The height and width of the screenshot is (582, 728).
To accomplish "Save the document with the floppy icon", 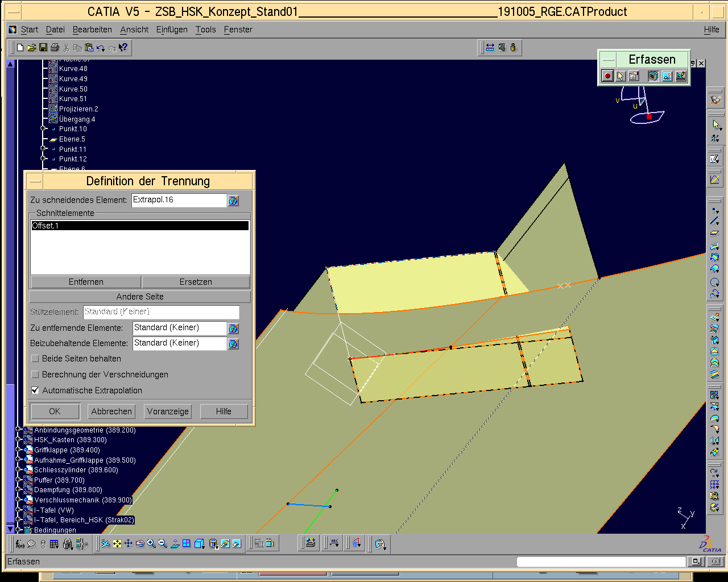I will (43, 48).
